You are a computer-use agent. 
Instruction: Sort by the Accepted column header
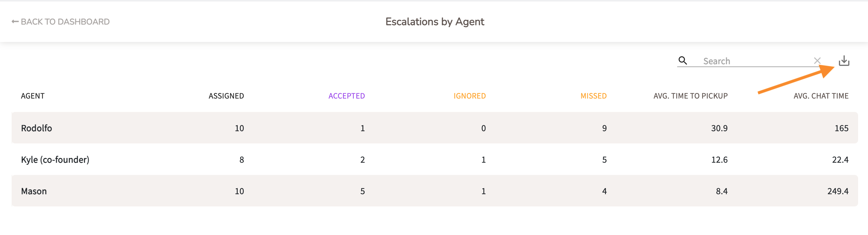(346, 96)
